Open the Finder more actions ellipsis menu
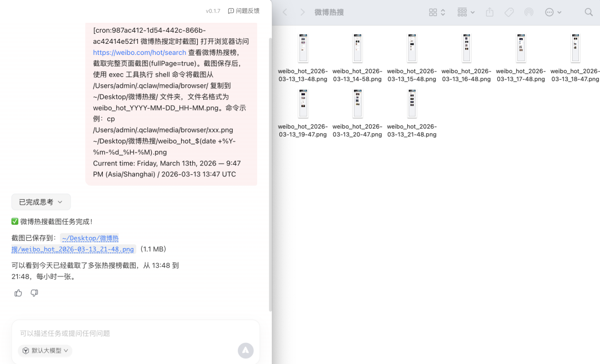Viewport: 600px width, 364px height. [553, 12]
